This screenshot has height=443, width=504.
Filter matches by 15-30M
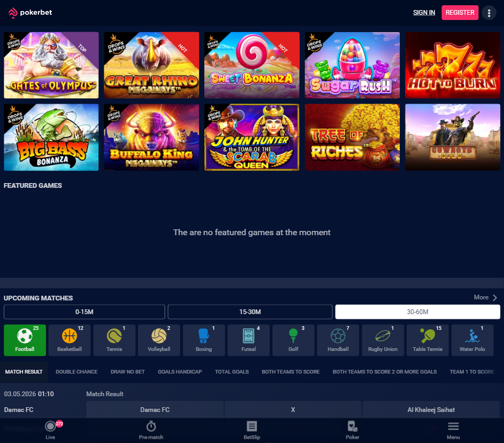click(250, 311)
